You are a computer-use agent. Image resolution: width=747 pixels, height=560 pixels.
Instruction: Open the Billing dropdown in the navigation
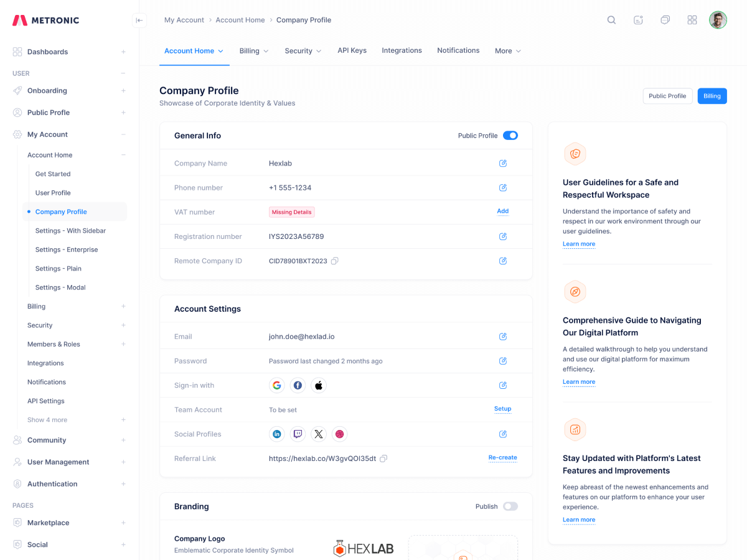coord(254,50)
